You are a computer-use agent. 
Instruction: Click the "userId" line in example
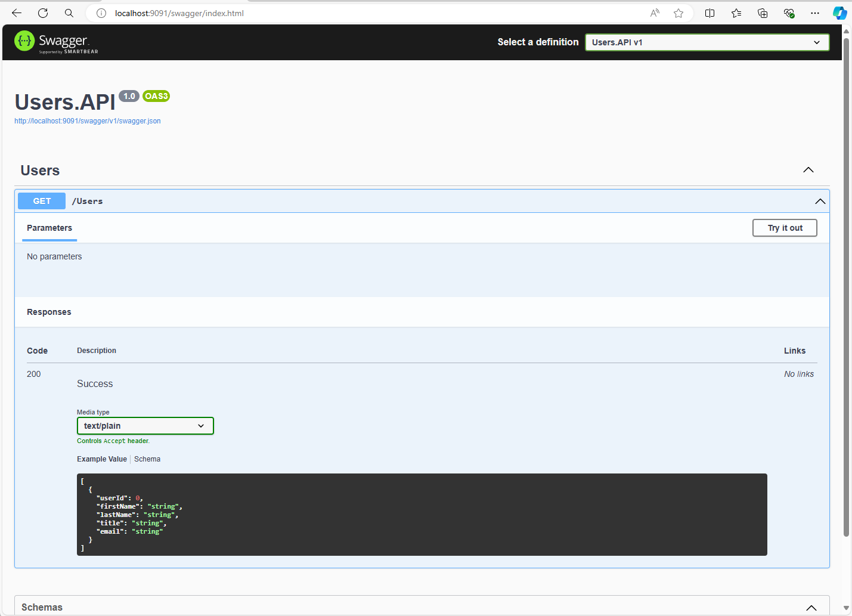coord(120,498)
